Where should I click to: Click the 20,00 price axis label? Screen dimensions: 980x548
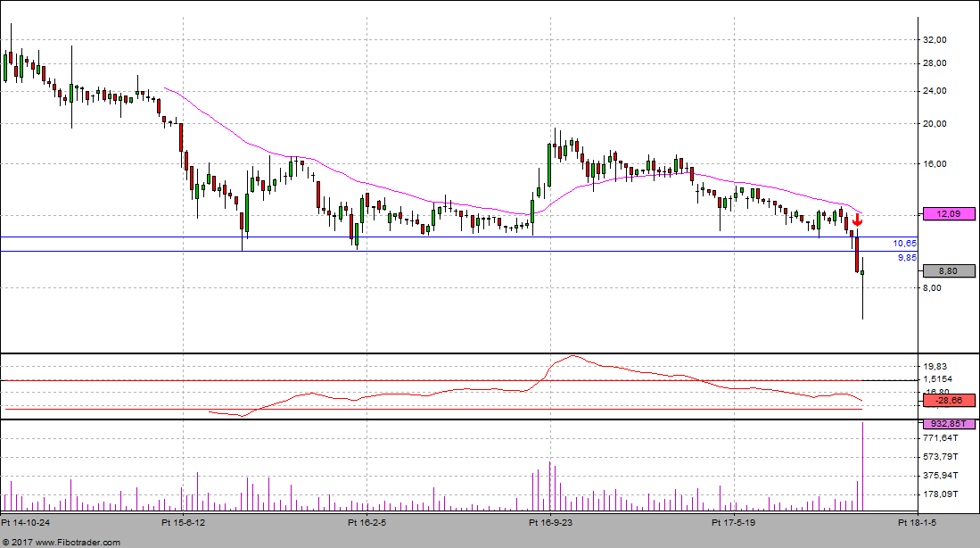pos(935,124)
